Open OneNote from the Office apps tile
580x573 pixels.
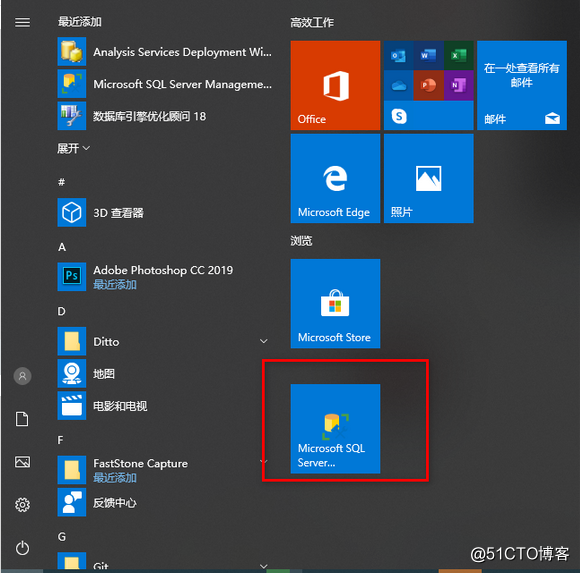pyautogui.click(x=459, y=86)
